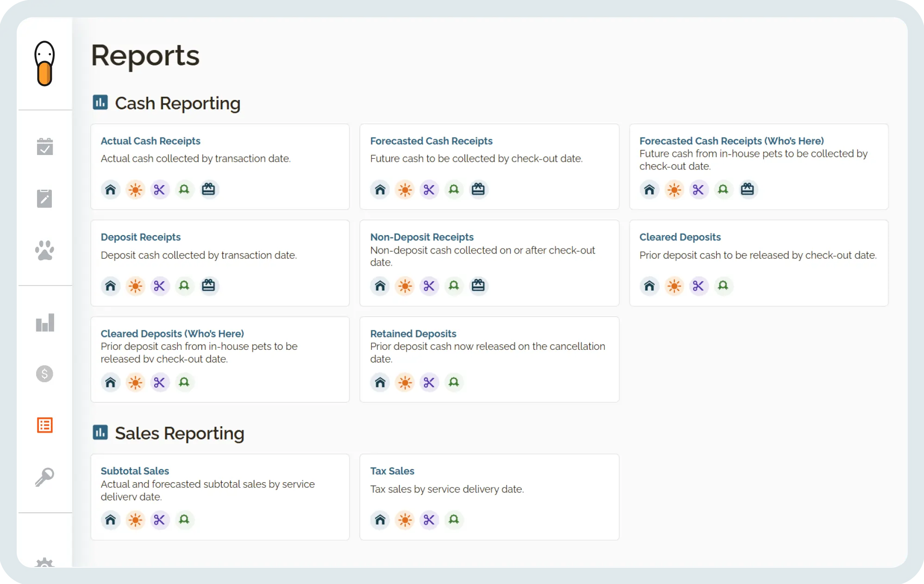Open the key icon in sidebar
The image size is (924, 584).
pos(45,477)
